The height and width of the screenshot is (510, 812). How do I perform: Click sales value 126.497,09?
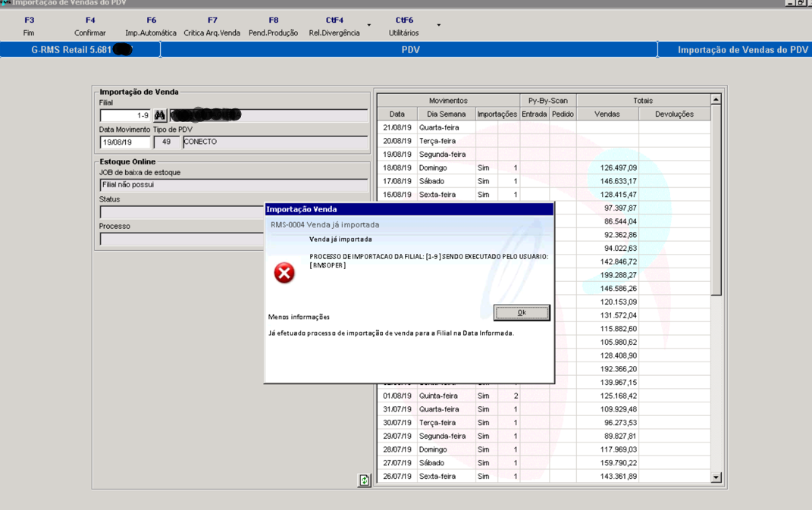(x=619, y=167)
